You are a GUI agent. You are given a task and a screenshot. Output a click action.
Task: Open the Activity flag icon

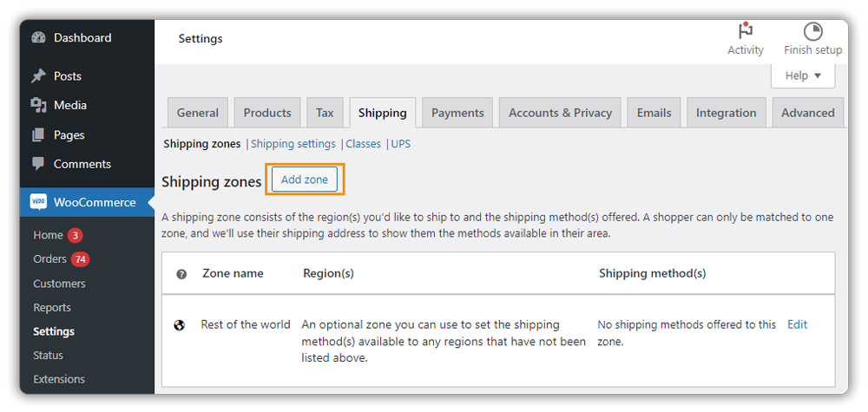tap(746, 31)
